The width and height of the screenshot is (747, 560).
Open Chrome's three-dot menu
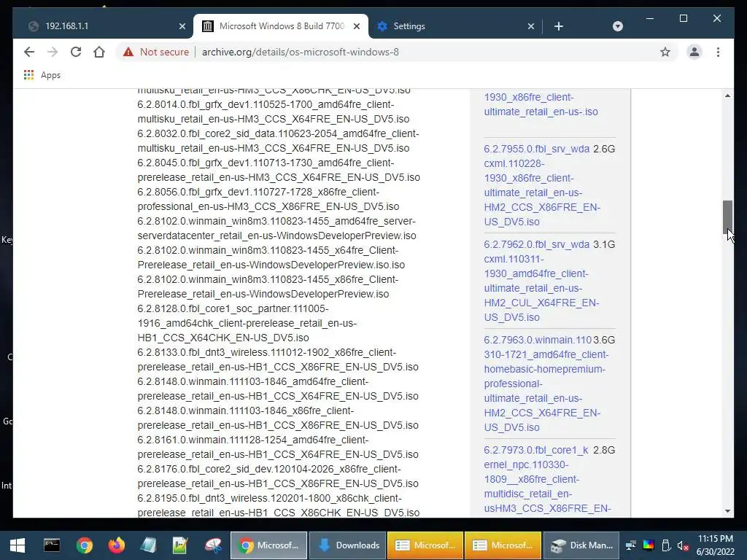pyautogui.click(x=718, y=52)
